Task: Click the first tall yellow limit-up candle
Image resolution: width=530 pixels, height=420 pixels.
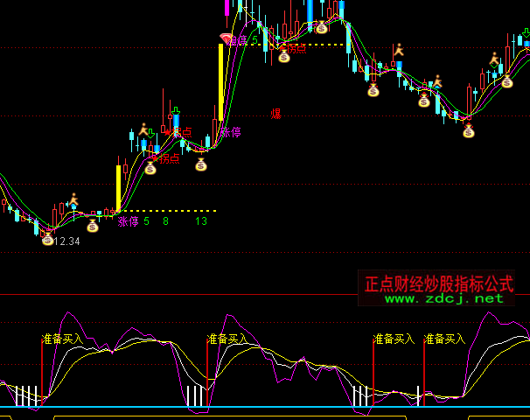Action: coord(117,187)
